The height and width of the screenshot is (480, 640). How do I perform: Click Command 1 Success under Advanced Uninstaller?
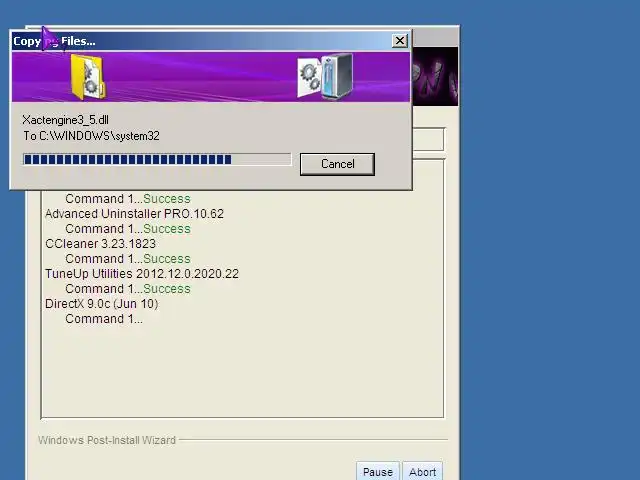128,229
